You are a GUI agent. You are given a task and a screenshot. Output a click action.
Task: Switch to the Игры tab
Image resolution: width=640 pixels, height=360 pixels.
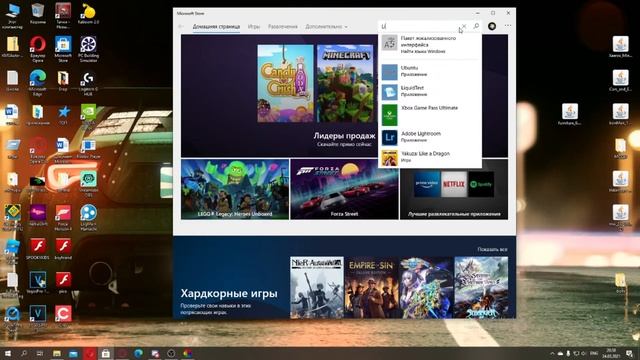(x=254, y=27)
